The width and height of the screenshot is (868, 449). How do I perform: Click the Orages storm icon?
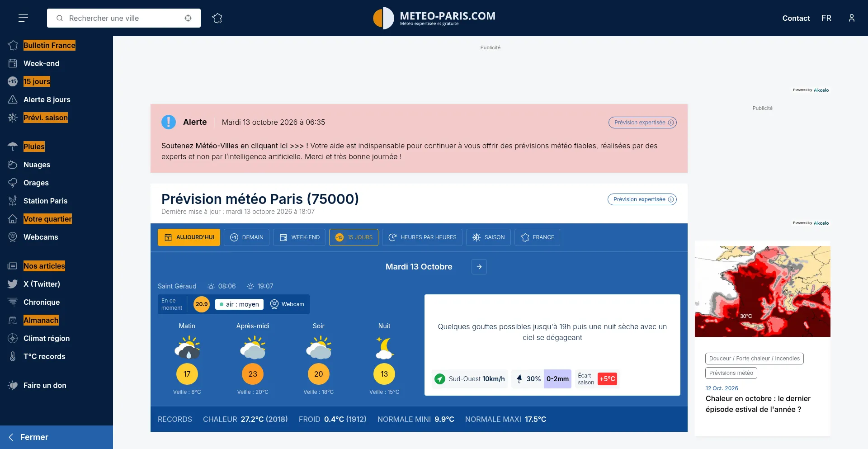[x=13, y=183]
